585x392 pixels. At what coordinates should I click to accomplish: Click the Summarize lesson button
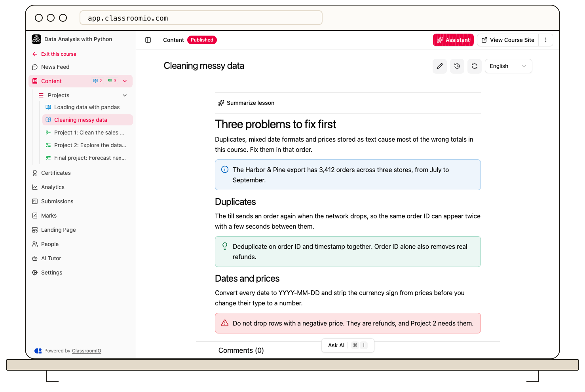246,103
